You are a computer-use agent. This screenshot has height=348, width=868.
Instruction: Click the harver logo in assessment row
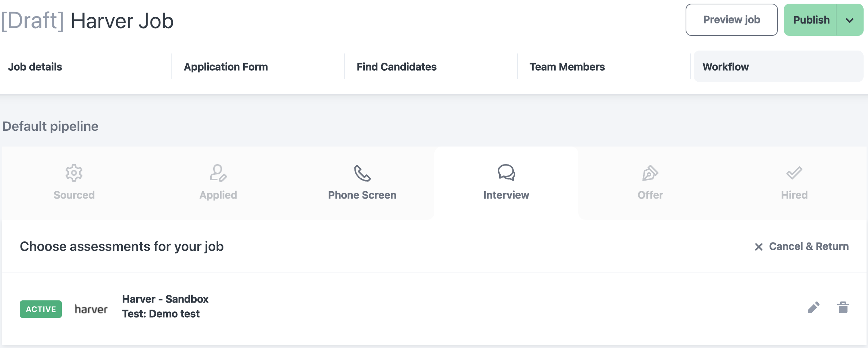[x=91, y=309]
